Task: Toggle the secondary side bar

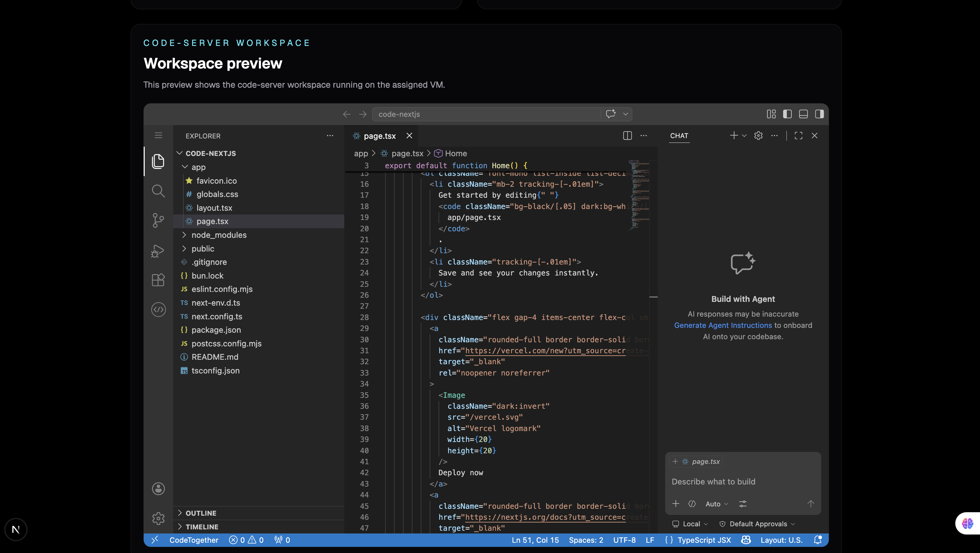Action: 819,114
